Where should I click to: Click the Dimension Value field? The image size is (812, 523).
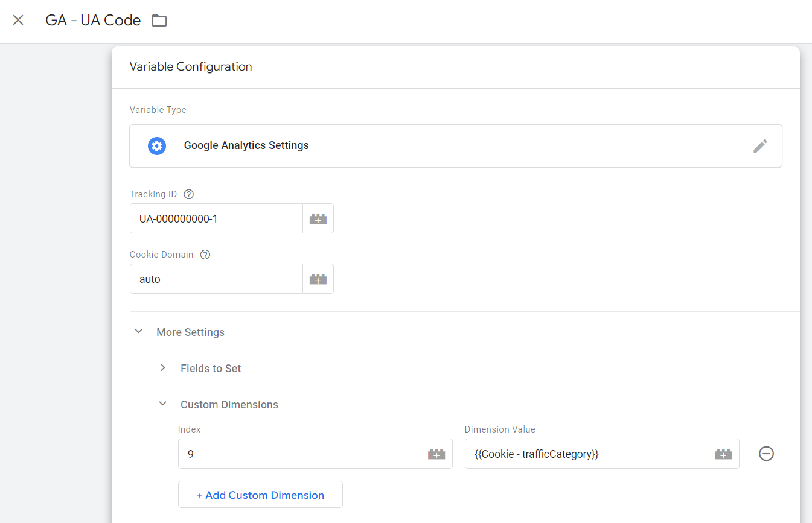click(586, 454)
